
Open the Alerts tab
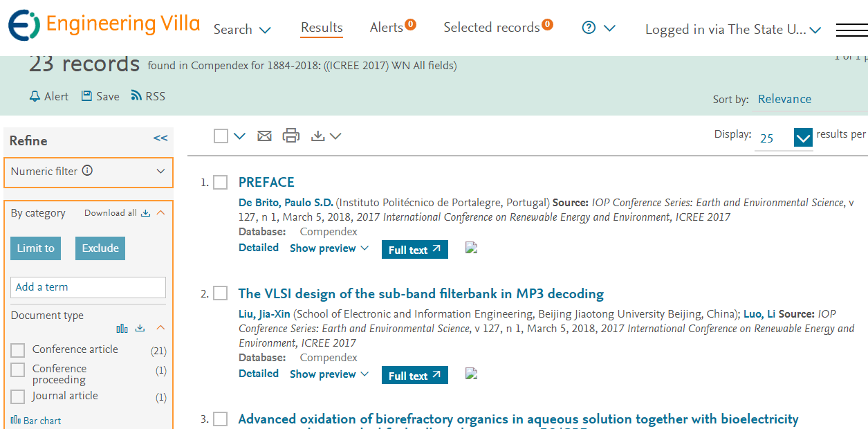[387, 28]
